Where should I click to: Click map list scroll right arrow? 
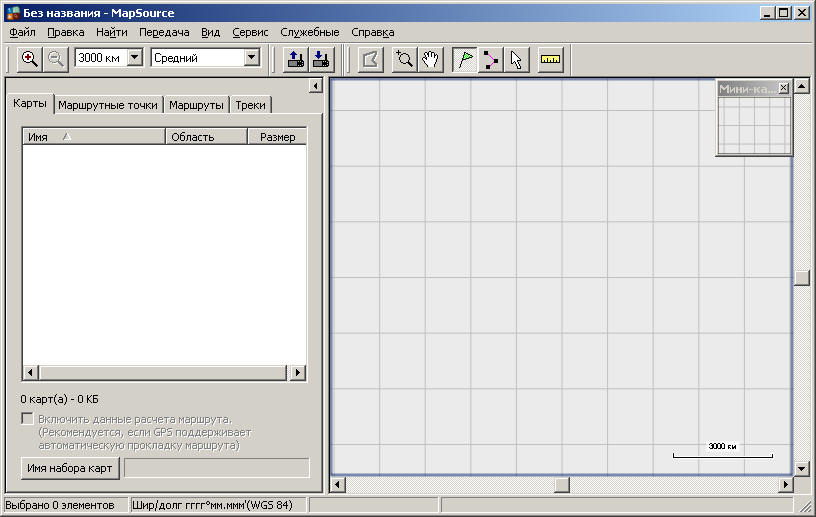pos(298,372)
